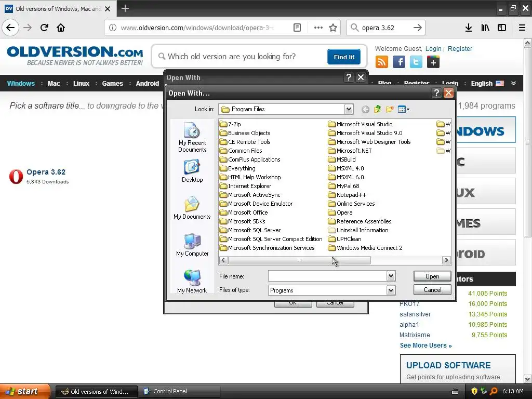This screenshot has height=399, width=532.
Task: Click the Register link
Action: [x=460, y=48]
